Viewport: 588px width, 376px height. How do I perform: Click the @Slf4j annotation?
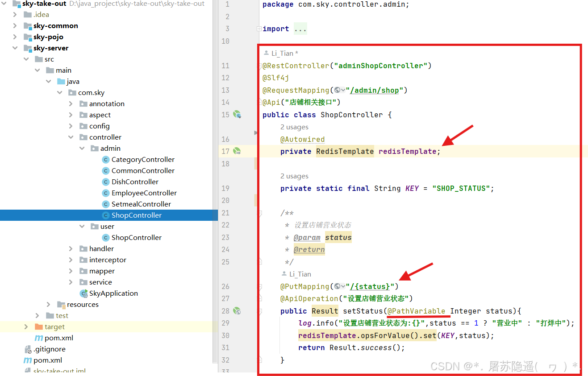coord(275,78)
